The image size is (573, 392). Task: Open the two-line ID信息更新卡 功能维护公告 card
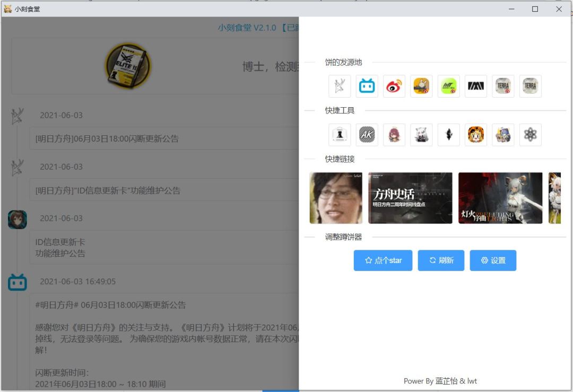164,247
